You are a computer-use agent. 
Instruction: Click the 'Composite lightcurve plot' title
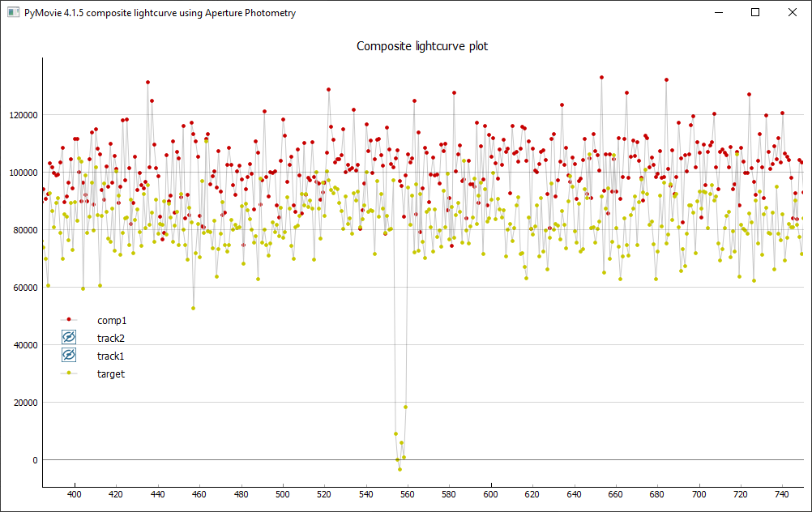pyautogui.click(x=422, y=46)
